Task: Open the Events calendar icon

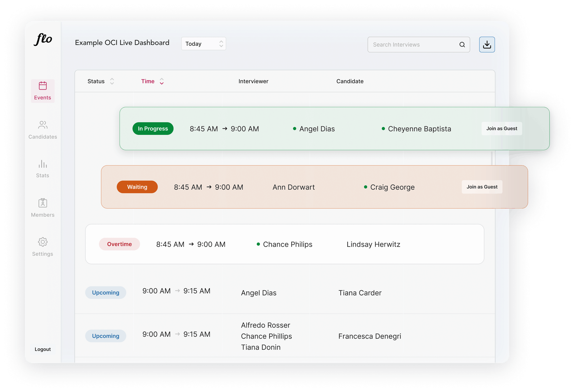Action: 42,86
